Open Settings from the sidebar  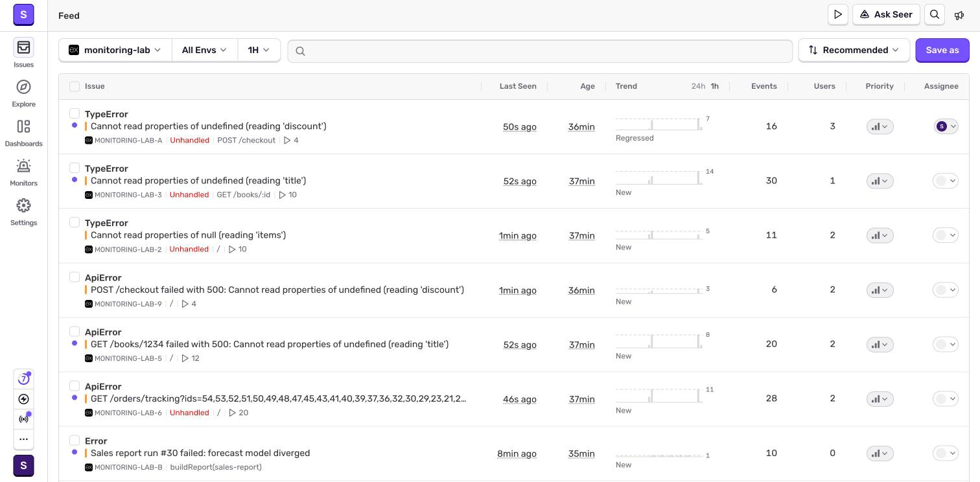[x=23, y=211]
